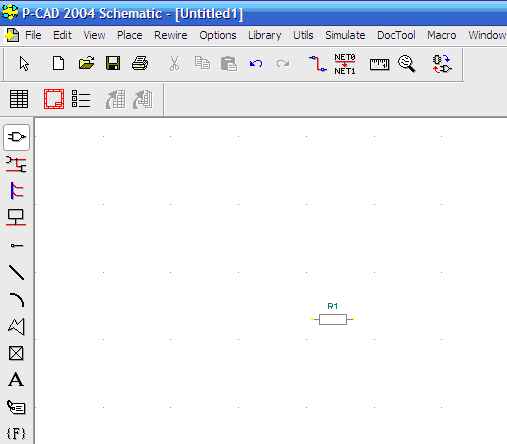This screenshot has height=444, width=507.
Task: Open the Place menu
Action: click(x=130, y=35)
